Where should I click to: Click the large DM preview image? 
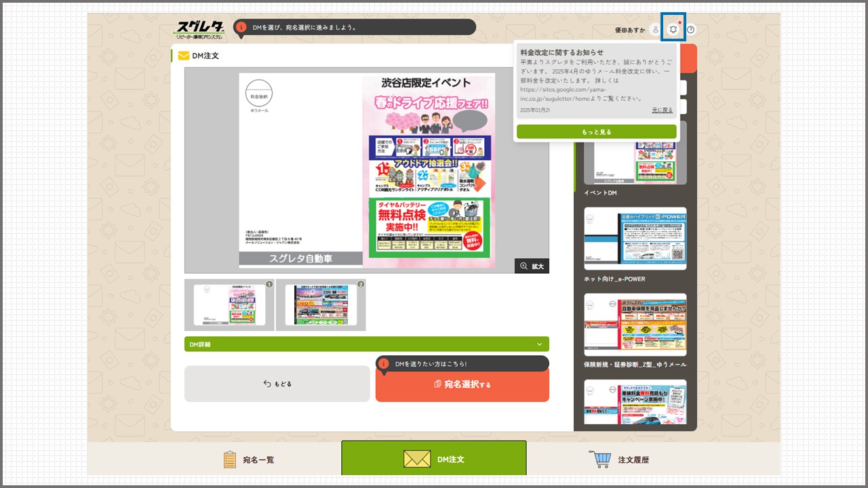(367, 170)
